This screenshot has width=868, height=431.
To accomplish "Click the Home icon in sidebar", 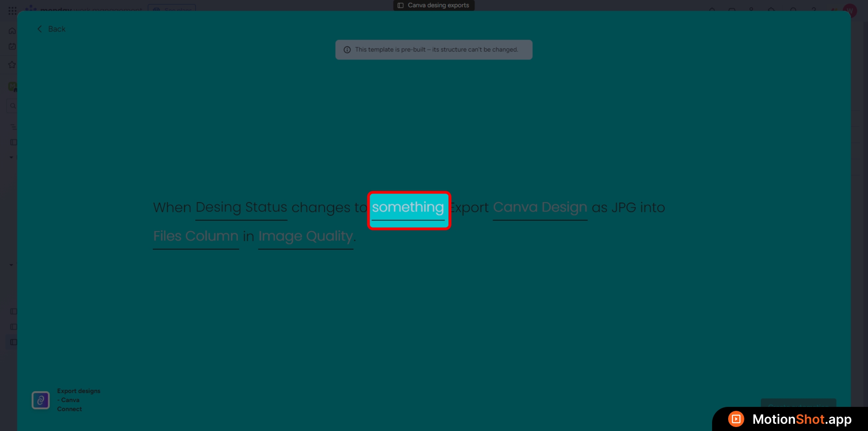I will pyautogui.click(x=12, y=31).
